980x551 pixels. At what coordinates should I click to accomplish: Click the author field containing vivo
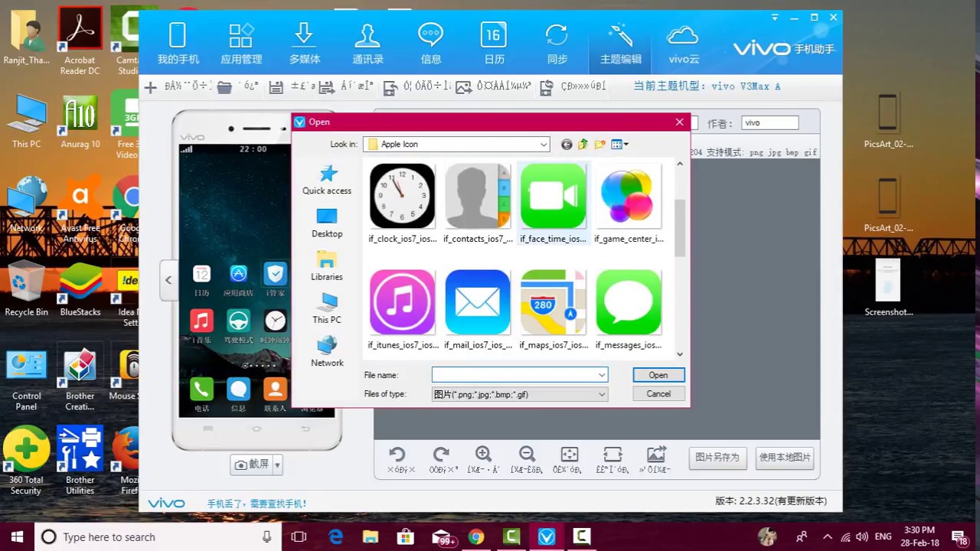tap(770, 122)
